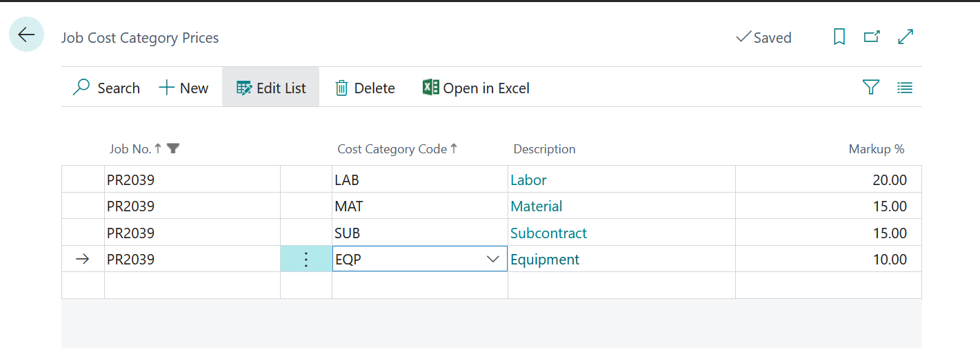Open page in new window icon
The image size is (980, 348).
click(872, 37)
